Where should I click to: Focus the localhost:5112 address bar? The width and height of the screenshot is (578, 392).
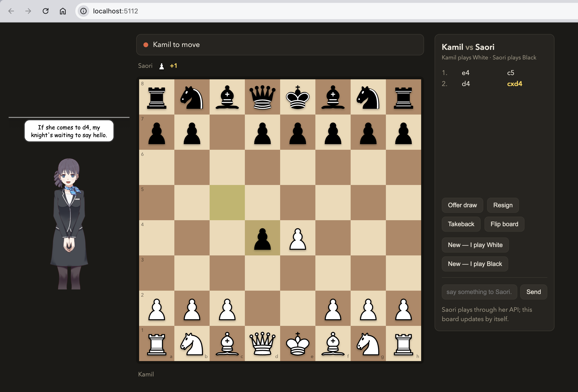pos(328,11)
